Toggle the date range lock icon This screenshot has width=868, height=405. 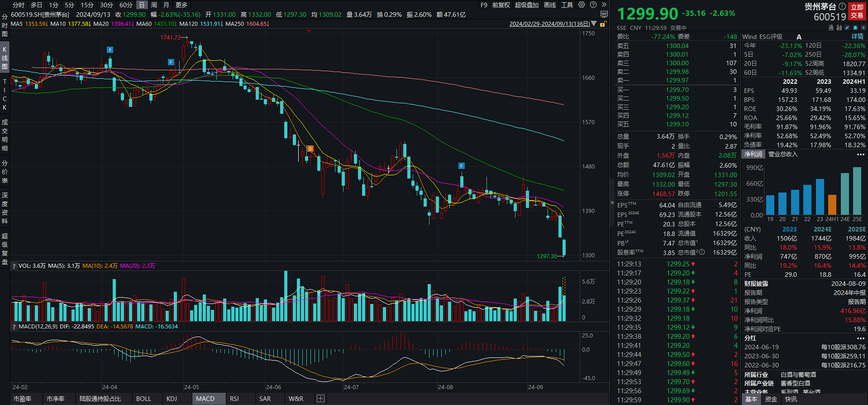[603, 24]
